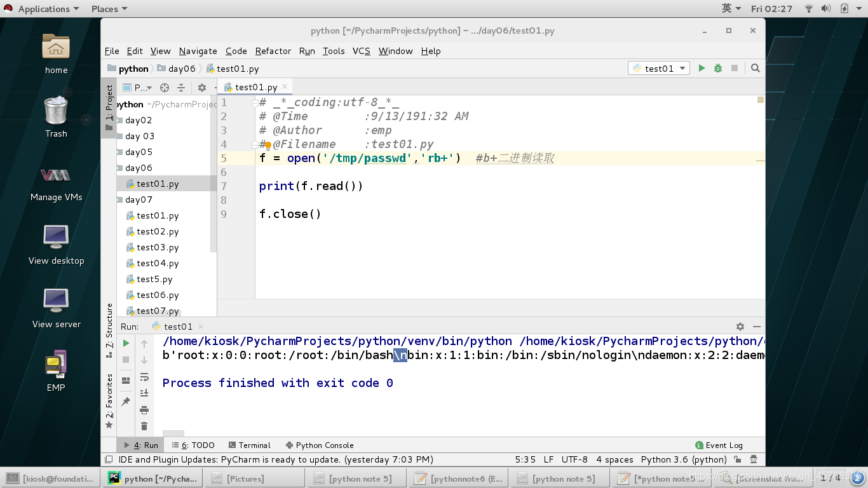
Task: Toggle the 2: Favorites side tab
Action: coord(109,400)
